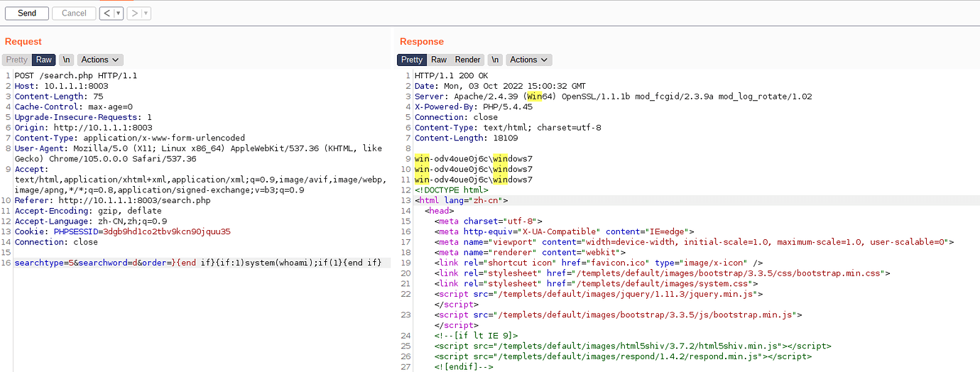Select the Response Pretty tab
Screen dimensions: 980x372
click(412, 60)
